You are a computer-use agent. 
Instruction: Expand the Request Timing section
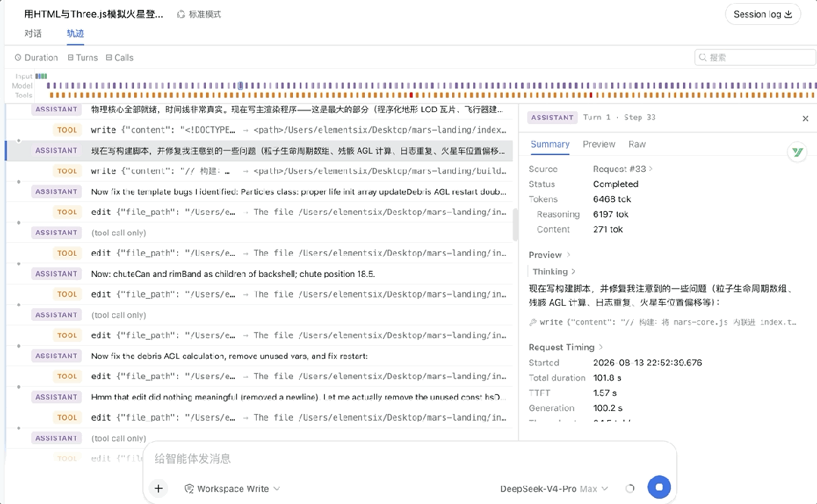[566, 347]
